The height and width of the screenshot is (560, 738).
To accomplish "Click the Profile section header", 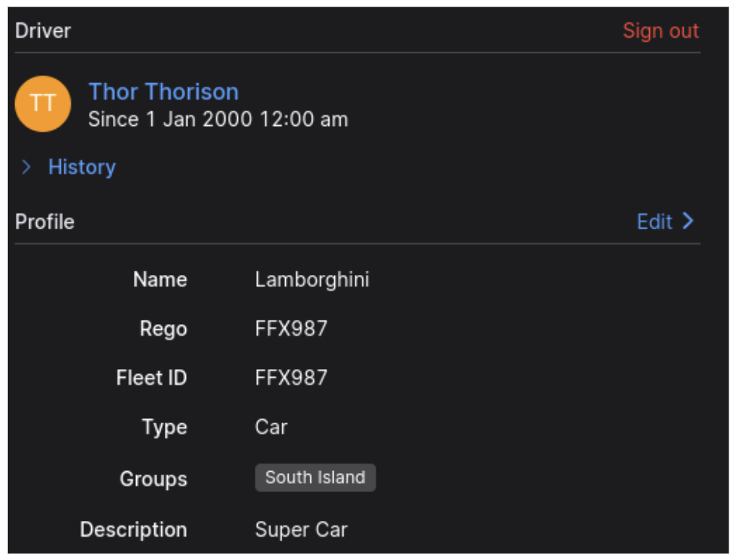I will [45, 221].
